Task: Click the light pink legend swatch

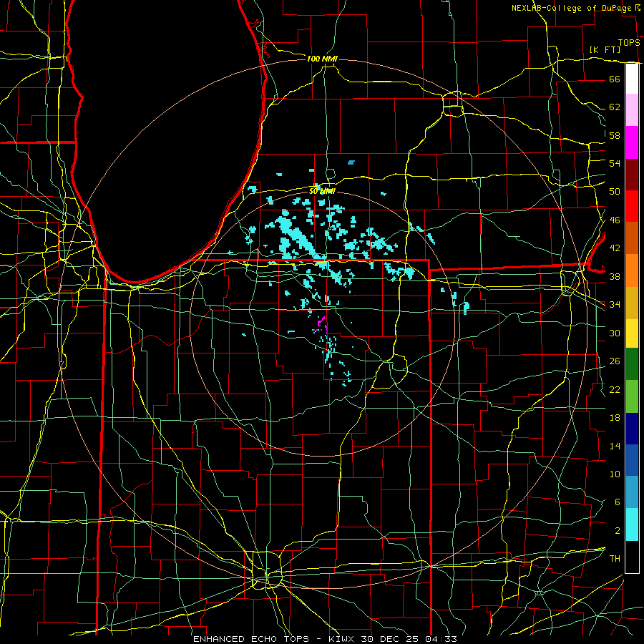Action: point(632,110)
